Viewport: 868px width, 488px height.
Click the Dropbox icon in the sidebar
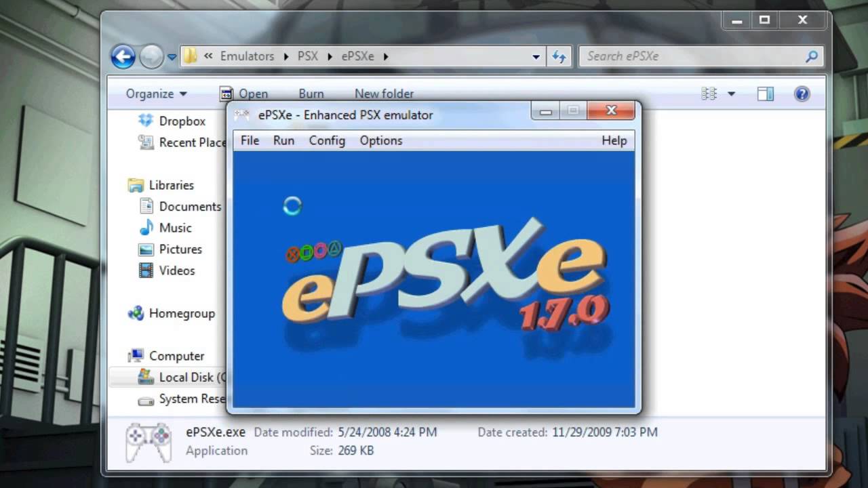[x=146, y=121]
